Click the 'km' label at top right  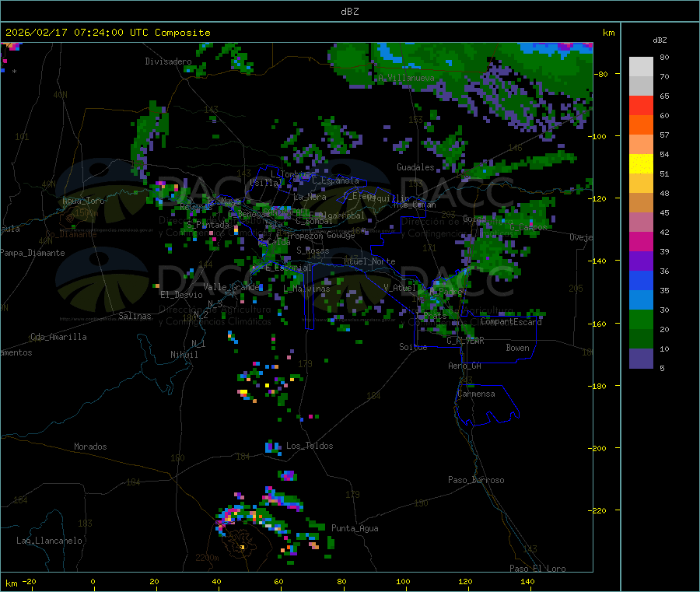click(x=608, y=33)
